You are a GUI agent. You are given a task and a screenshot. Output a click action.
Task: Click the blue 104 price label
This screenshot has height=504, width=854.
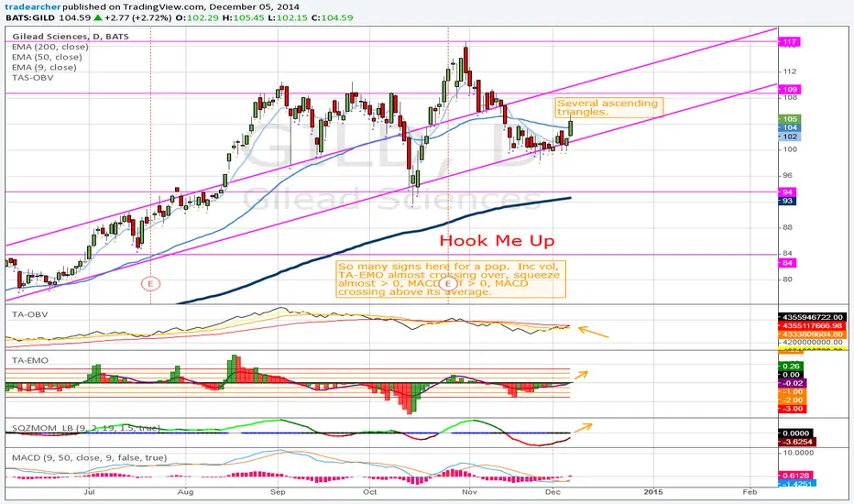coord(790,127)
